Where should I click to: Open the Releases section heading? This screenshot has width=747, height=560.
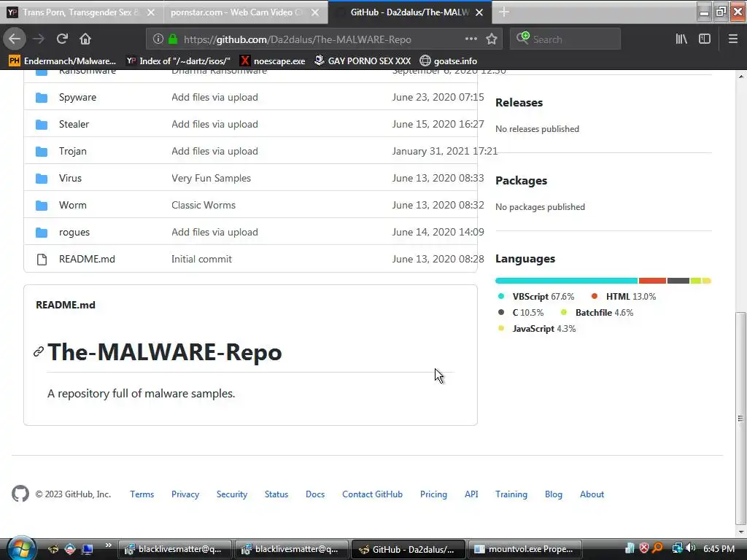point(519,102)
